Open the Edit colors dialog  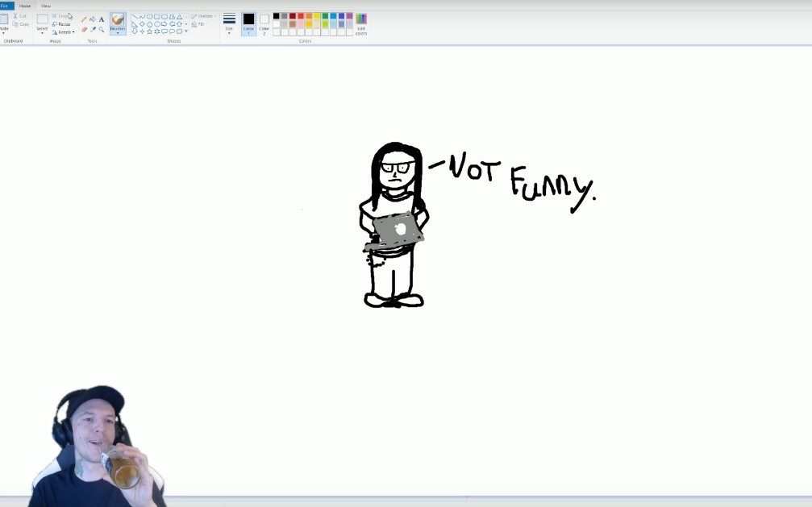[x=361, y=24]
